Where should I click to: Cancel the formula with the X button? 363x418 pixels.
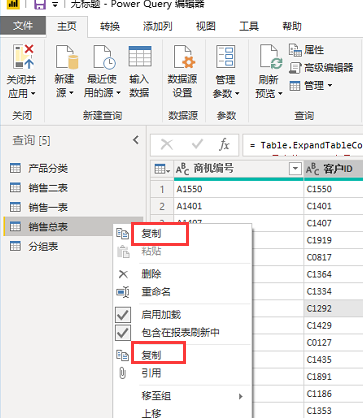coord(167,145)
